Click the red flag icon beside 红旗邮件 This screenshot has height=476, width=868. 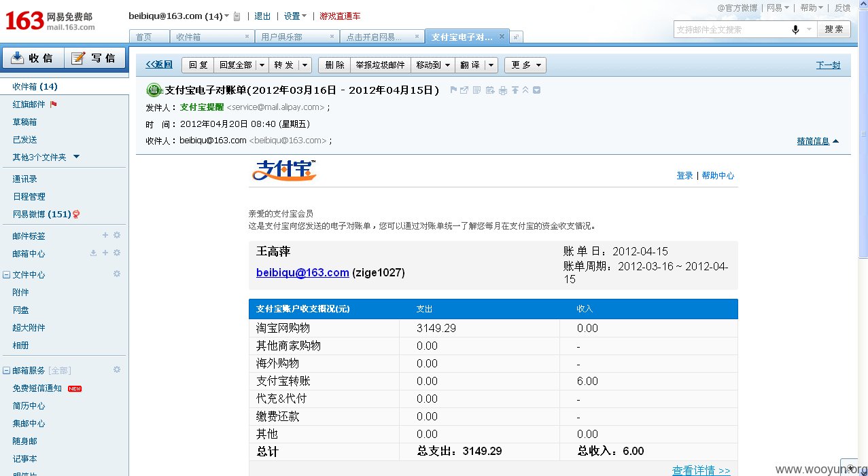coord(54,105)
